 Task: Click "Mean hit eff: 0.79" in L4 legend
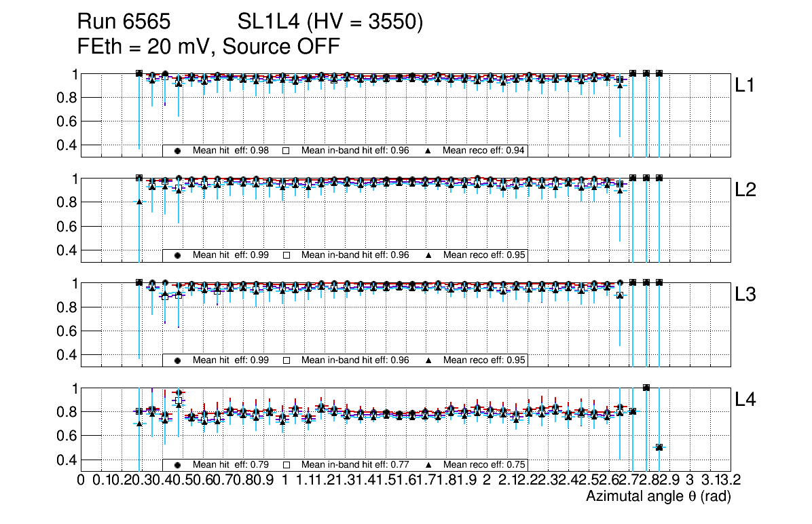[x=231, y=465]
